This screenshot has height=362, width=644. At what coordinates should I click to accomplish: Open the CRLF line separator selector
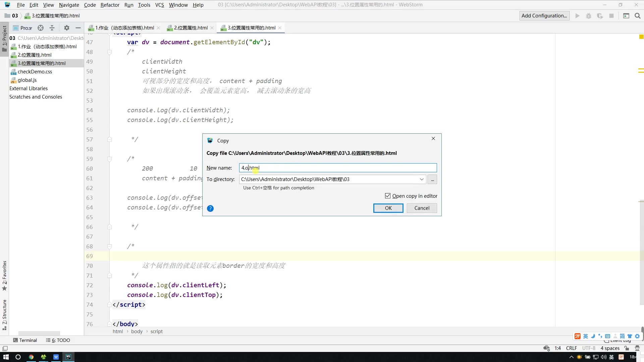(571, 348)
